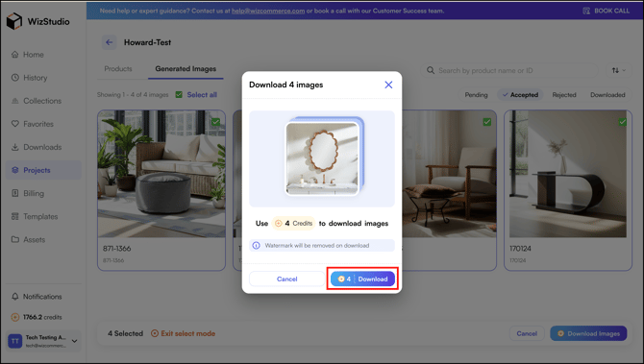Filter by Pending status
This screenshot has height=364, width=644.
click(476, 95)
